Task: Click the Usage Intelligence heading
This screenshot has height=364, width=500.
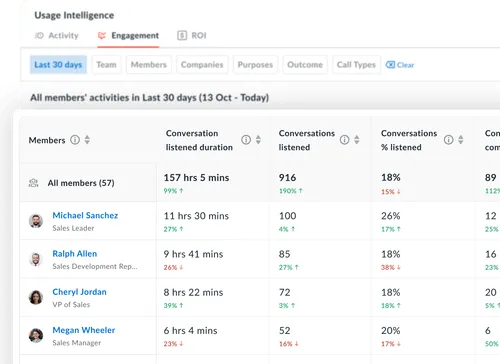Action: (x=74, y=15)
